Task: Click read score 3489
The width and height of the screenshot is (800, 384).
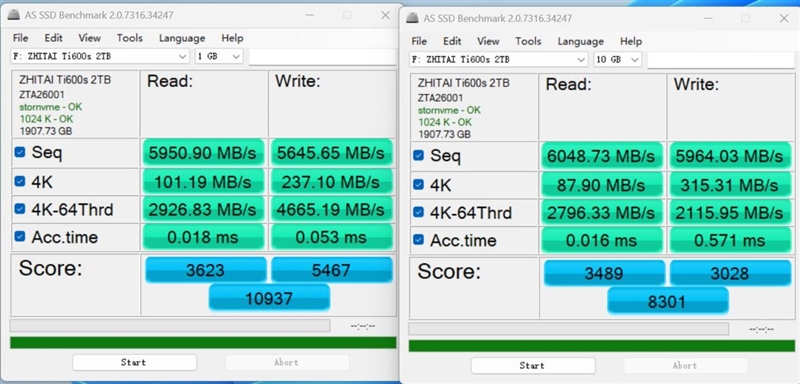Action: tap(604, 273)
